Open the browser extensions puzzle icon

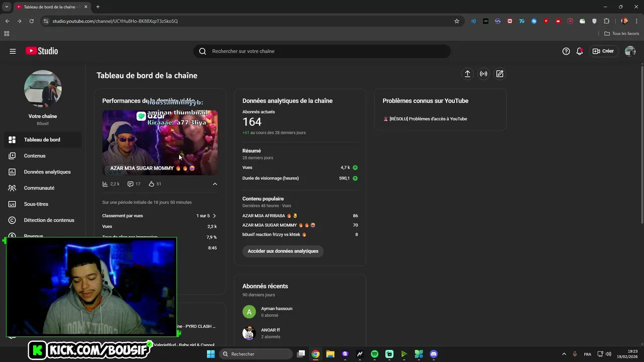(606, 21)
